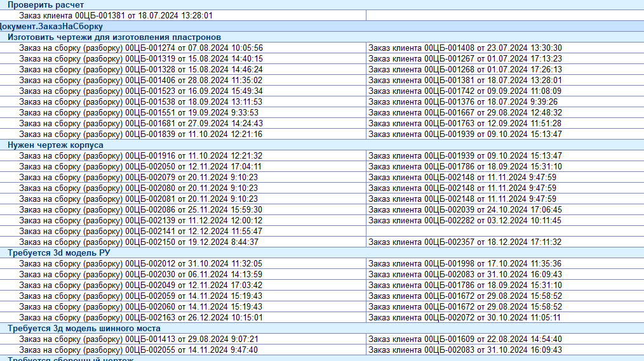Click Заказ клиента 00ЦБ-001408 from 23.07.2024
This screenshot has width=644, height=361.
[465, 48]
